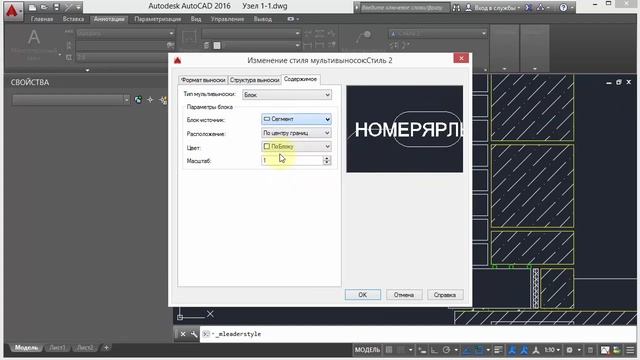Expand the quick access toolbar customize arrow

[x=78, y=7]
